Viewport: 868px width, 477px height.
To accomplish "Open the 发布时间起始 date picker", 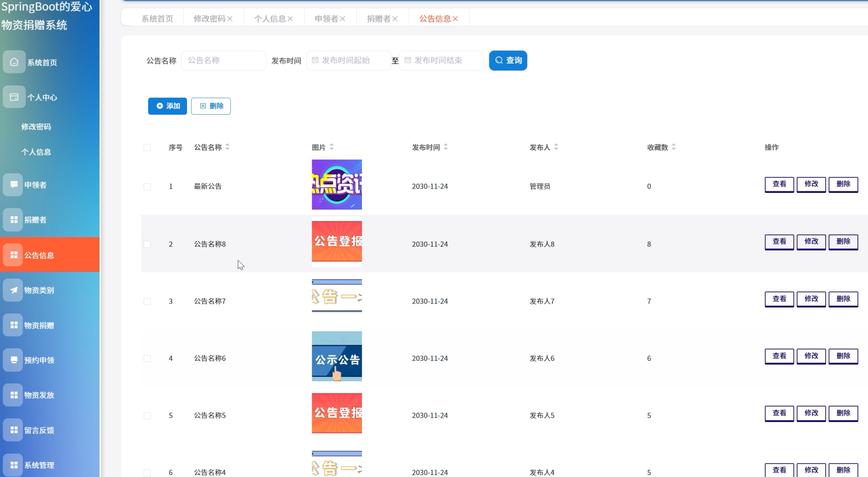I will pos(349,60).
